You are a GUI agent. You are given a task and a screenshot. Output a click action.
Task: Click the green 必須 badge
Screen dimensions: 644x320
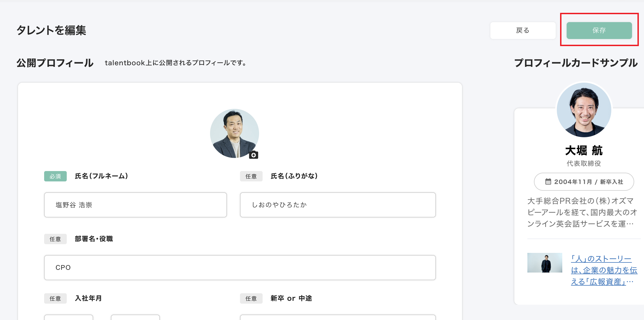point(55,177)
